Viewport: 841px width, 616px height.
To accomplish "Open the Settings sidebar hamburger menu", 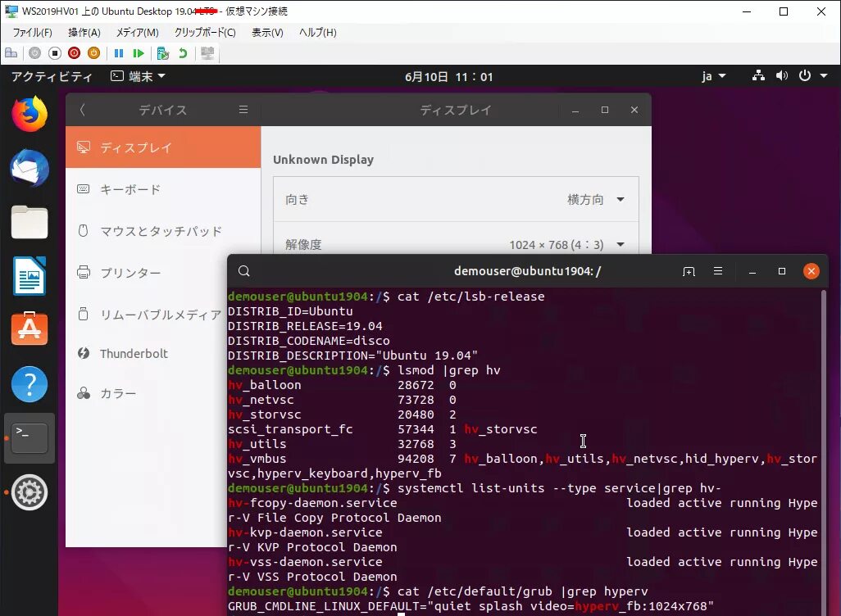I will tap(243, 110).
